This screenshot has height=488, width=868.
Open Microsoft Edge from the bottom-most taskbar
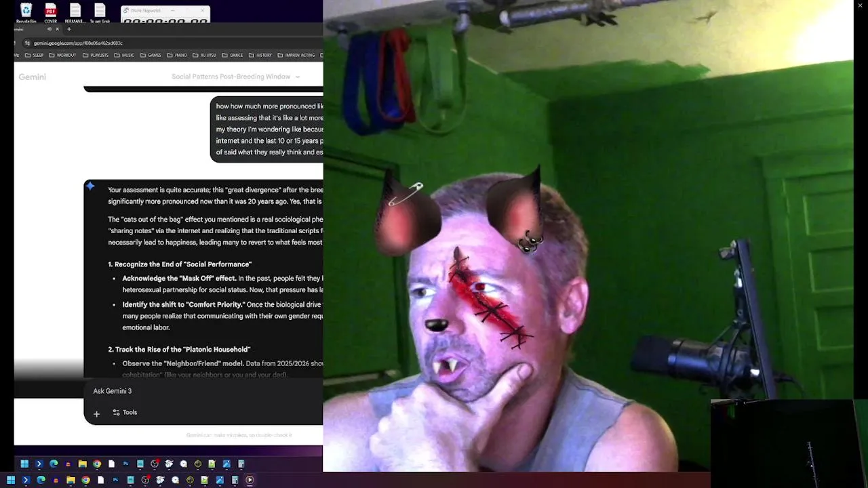(41, 480)
